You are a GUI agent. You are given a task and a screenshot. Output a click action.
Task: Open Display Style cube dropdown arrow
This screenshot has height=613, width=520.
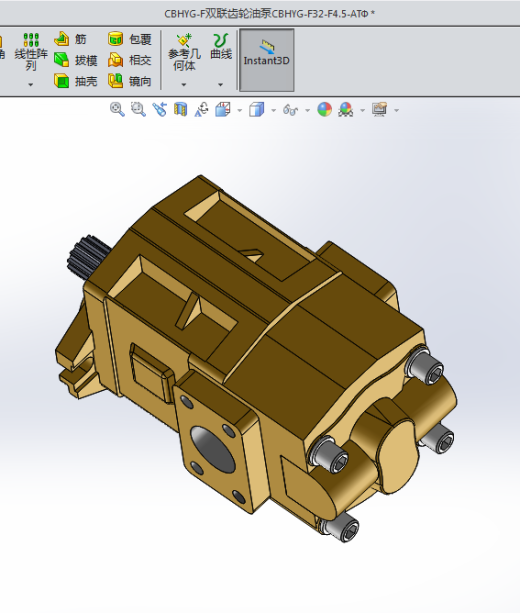(x=273, y=111)
